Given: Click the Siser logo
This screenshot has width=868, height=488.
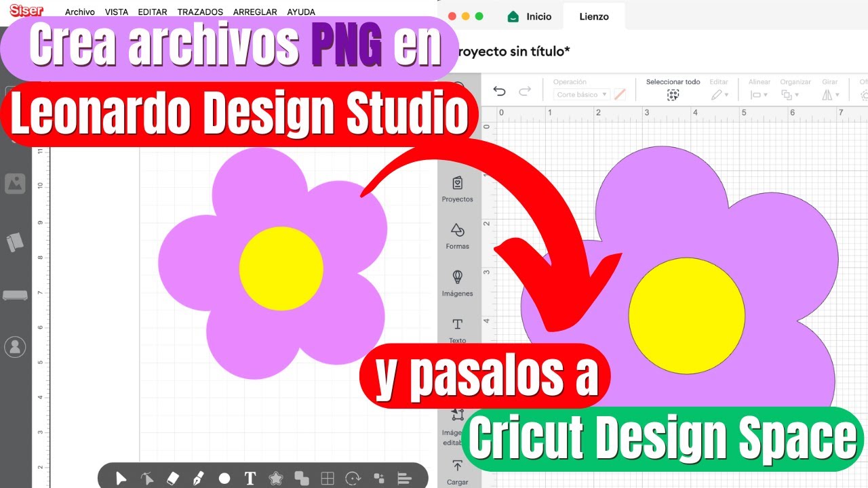Looking at the screenshot, I should click(26, 10).
